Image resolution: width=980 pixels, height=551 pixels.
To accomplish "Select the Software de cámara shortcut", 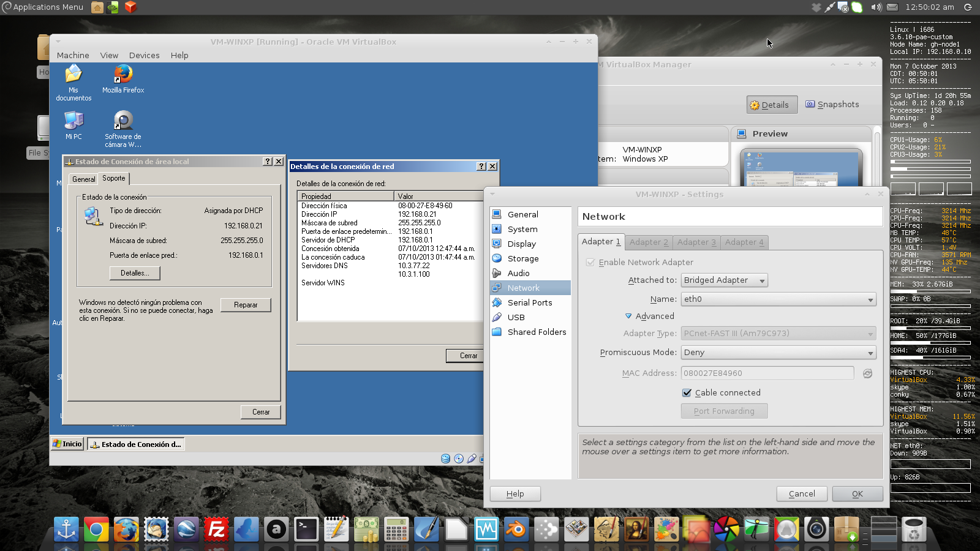I will [123, 129].
